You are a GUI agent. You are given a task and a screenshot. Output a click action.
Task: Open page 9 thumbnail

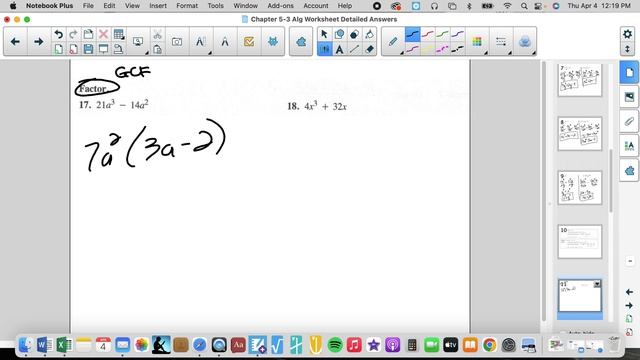(580, 188)
